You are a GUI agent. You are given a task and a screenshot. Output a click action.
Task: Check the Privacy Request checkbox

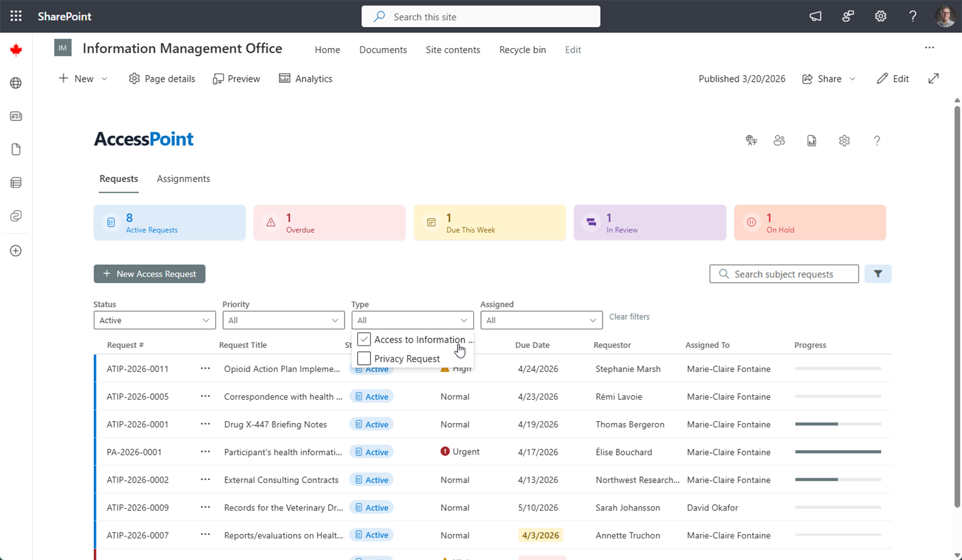(364, 359)
